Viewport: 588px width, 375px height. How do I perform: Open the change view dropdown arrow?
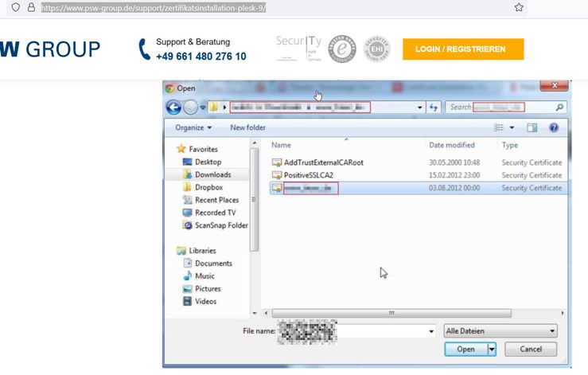point(512,127)
